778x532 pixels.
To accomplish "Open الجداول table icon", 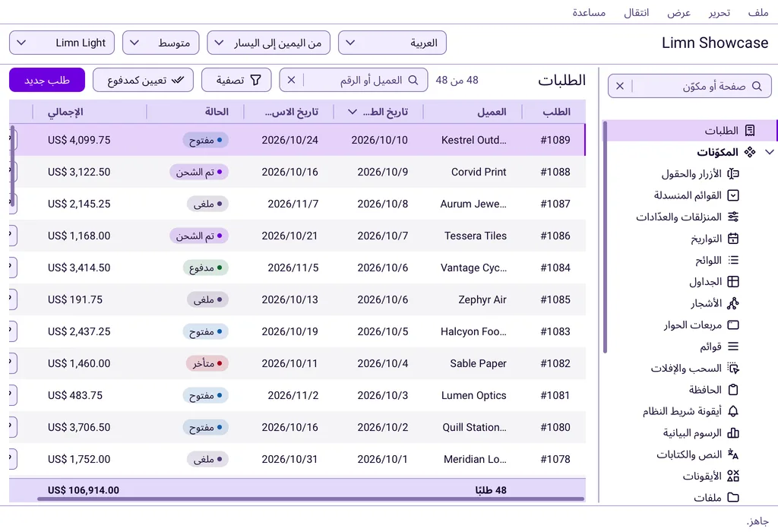I will pyautogui.click(x=733, y=282).
